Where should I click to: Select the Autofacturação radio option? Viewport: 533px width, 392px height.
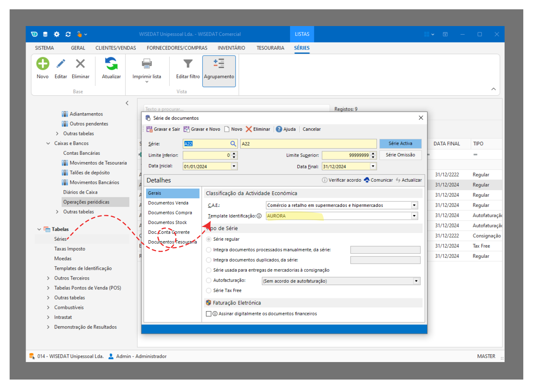pos(209,280)
